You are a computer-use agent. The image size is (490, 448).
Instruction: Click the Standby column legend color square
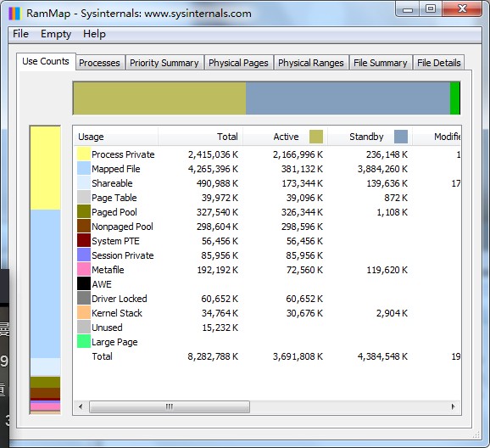coord(401,137)
